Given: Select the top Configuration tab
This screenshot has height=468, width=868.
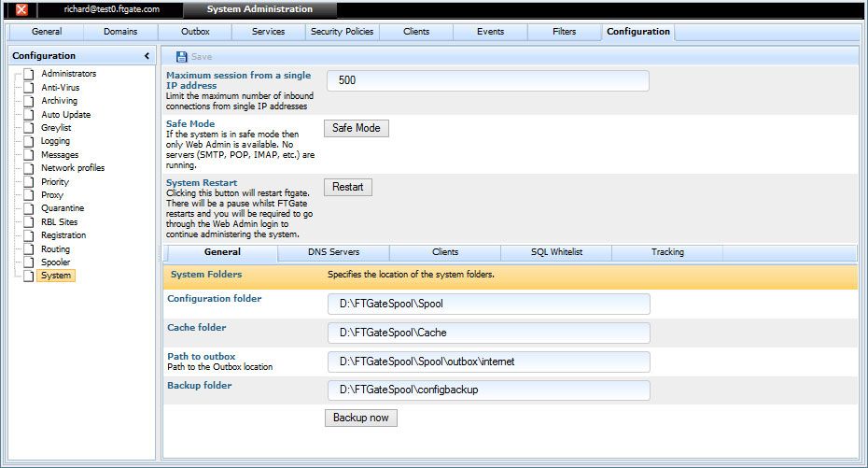Looking at the screenshot, I should [638, 32].
